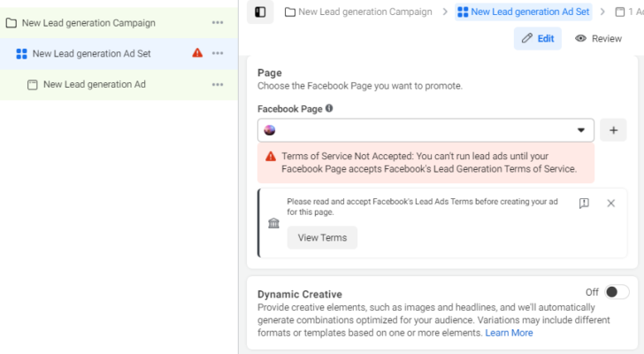Turn on Dynamic Creative toggle
644x354 pixels.
click(617, 292)
